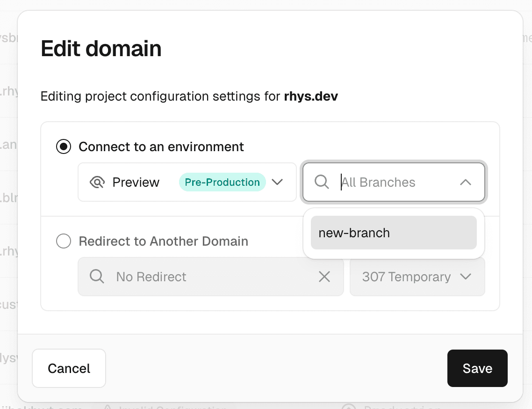Click the Pre-Production environment badge
Screen dimensions: 532x409
(222, 182)
